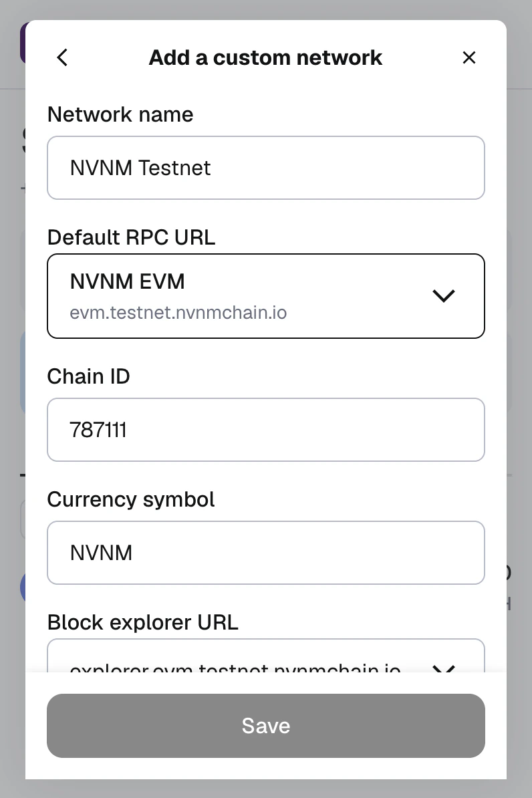Click the NVNM EVM network label
The height and width of the screenshot is (798, 532).
[x=127, y=281]
